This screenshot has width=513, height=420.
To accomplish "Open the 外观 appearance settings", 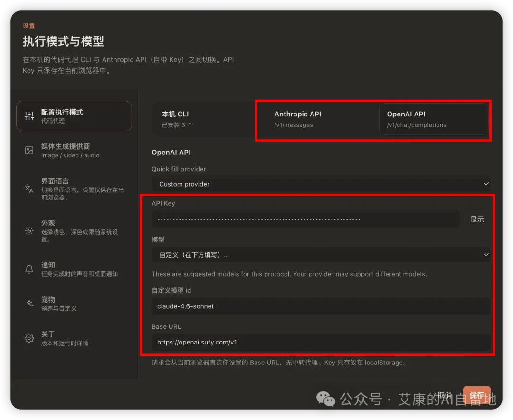I will 74,231.
